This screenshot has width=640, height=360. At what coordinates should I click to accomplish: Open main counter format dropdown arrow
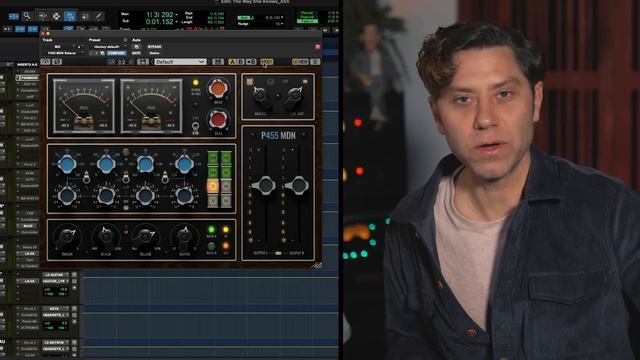tap(177, 15)
